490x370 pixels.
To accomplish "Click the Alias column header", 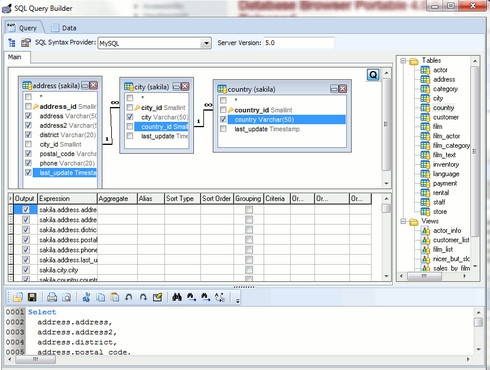I will [151, 199].
